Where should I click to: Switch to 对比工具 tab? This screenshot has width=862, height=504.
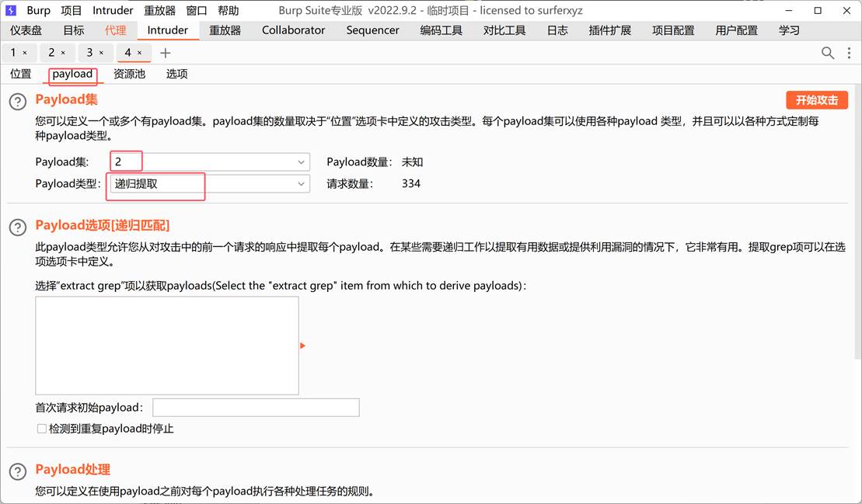pos(504,30)
